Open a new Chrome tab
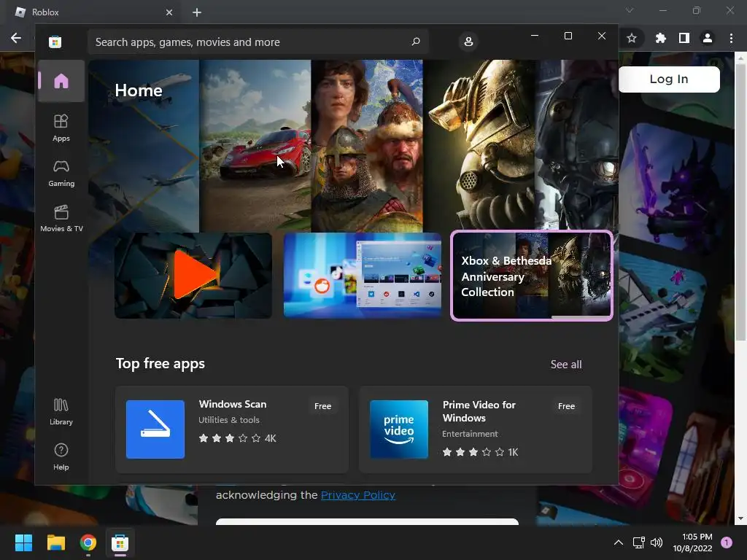Viewport: 747px width, 560px height. (x=197, y=12)
